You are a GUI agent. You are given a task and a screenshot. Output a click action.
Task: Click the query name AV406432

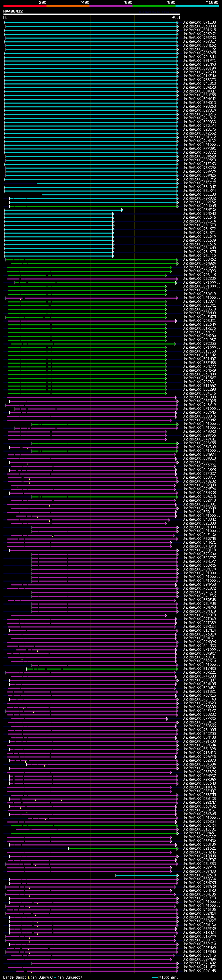click(x=13, y=11)
